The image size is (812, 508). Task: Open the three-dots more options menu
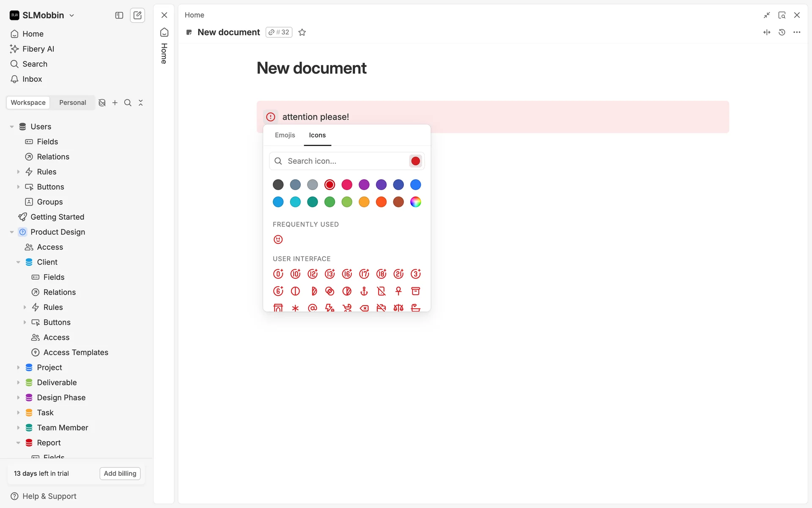(x=797, y=32)
